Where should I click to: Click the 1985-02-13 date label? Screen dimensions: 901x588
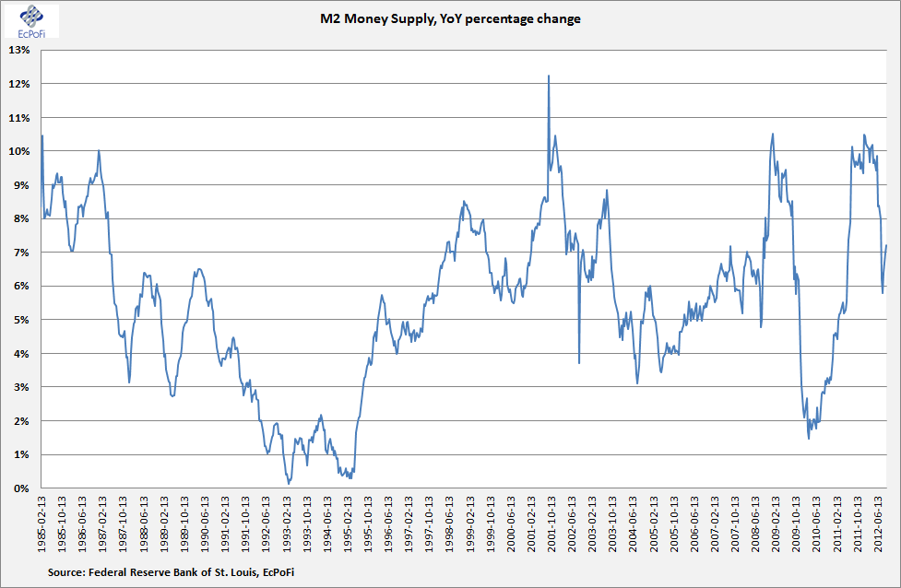click(41, 524)
